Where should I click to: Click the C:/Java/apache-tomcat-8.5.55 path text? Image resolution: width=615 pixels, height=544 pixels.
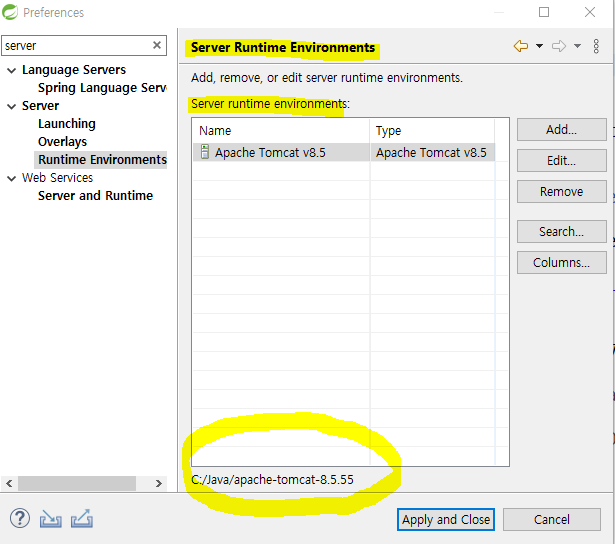click(272, 479)
